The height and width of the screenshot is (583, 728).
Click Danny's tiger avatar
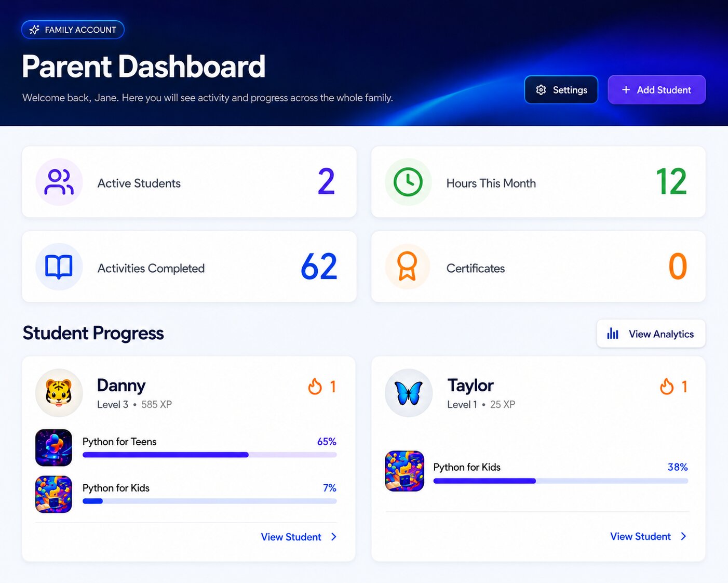[59, 393]
